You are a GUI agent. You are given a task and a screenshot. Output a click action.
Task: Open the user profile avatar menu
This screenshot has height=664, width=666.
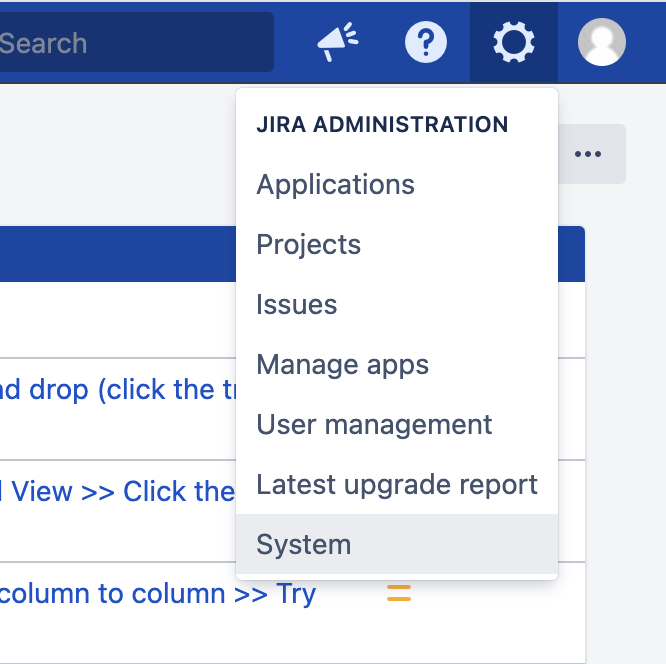point(601,42)
